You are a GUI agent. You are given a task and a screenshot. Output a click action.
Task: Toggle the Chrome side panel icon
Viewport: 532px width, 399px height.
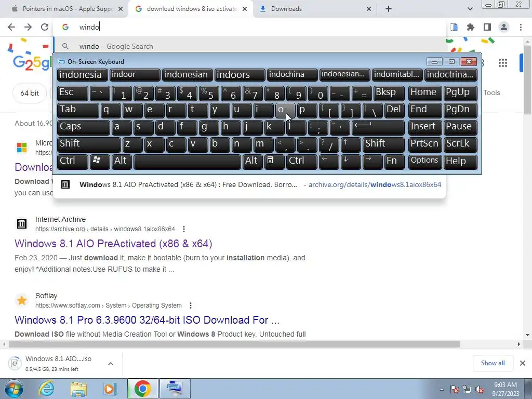coord(487,27)
